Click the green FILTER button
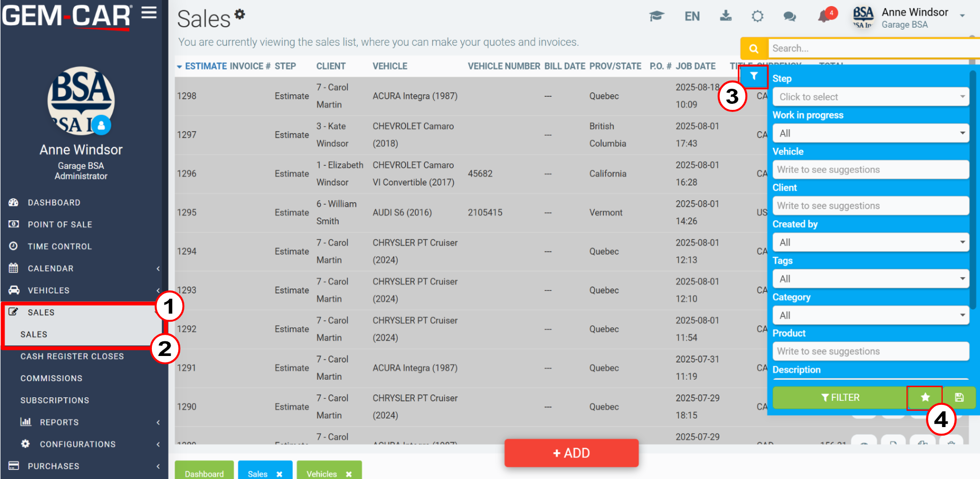This screenshot has height=479, width=980. click(x=840, y=397)
